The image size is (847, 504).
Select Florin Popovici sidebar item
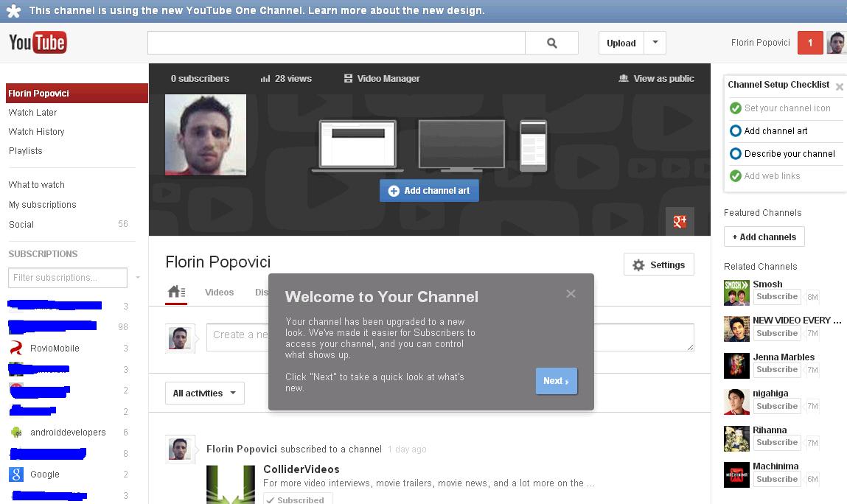pos(77,93)
